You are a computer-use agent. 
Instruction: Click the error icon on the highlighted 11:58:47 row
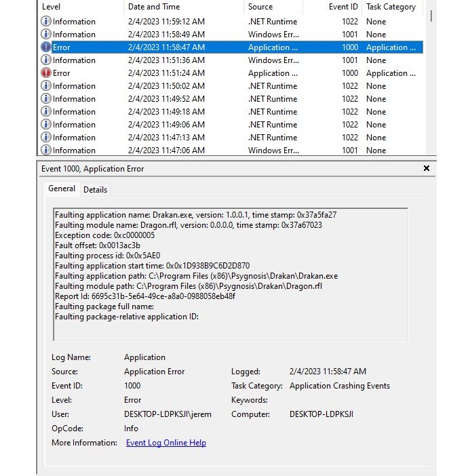point(46,47)
